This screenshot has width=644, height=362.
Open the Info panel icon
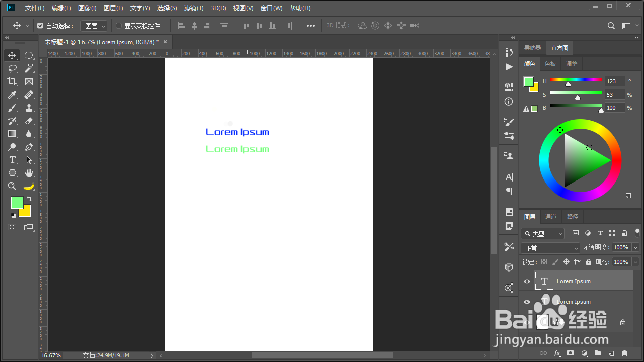509,101
